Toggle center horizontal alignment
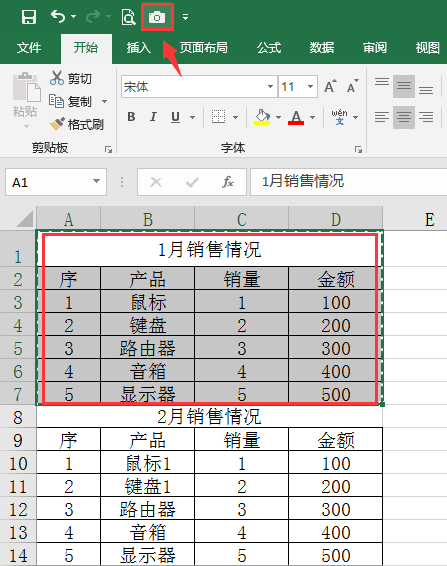 [404, 117]
